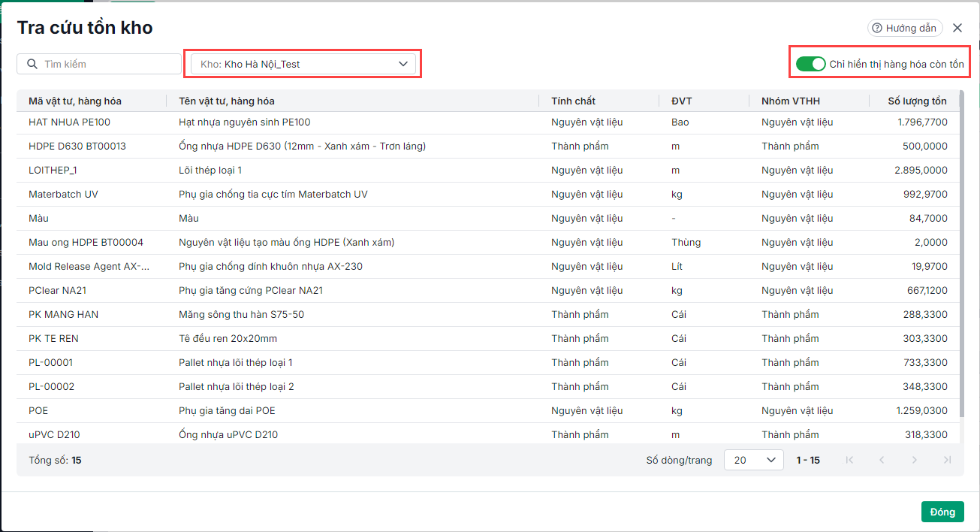Click the Tính chất column header
The image size is (980, 532).
click(573, 101)
